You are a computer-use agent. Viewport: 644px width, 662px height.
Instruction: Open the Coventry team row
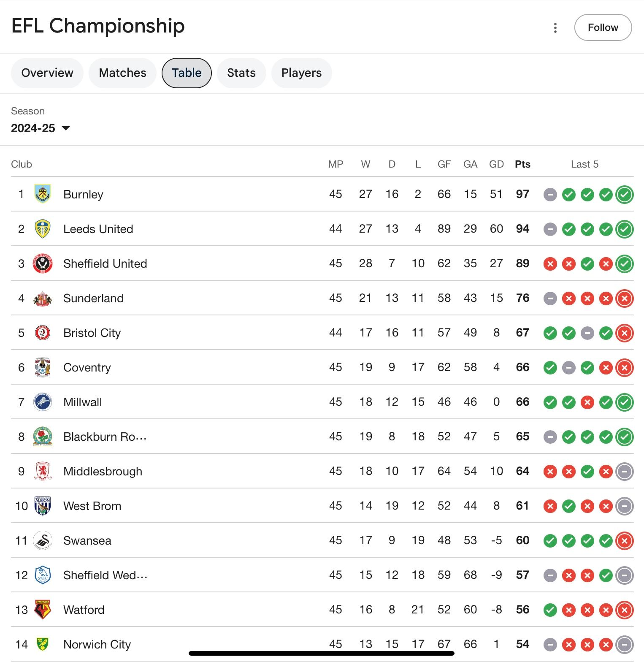[322, 367]
